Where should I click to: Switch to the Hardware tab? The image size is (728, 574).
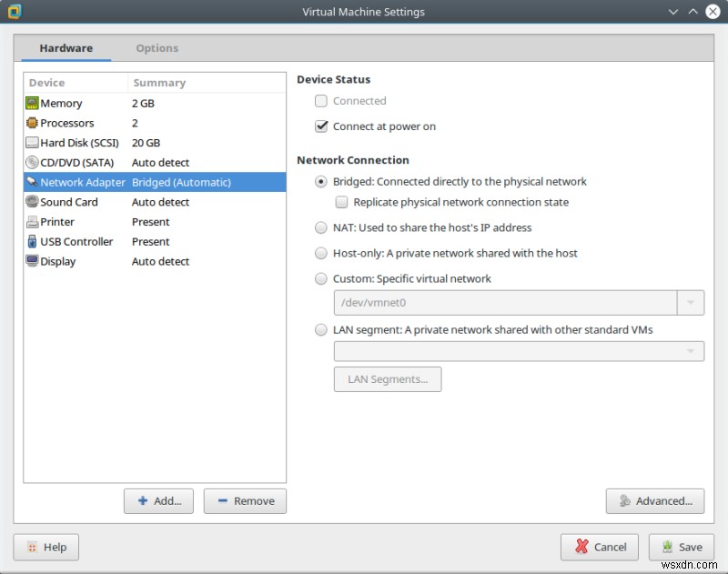(65, 48)
